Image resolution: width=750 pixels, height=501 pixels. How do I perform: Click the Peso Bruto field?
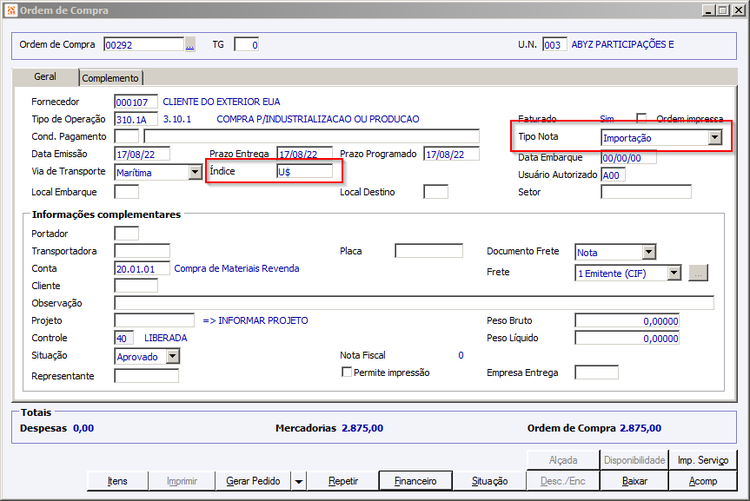tap(627, 321)
